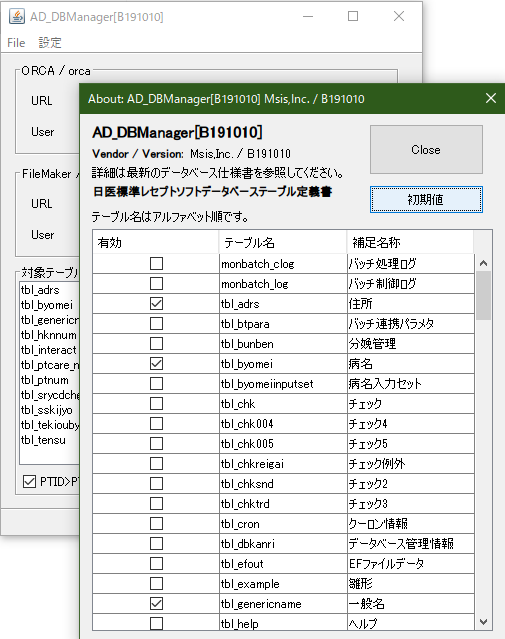This screenshot has height=639, width=505.
Task: Click the バッチ連携パラメタ description cell
Action: [x=411, y=324]
